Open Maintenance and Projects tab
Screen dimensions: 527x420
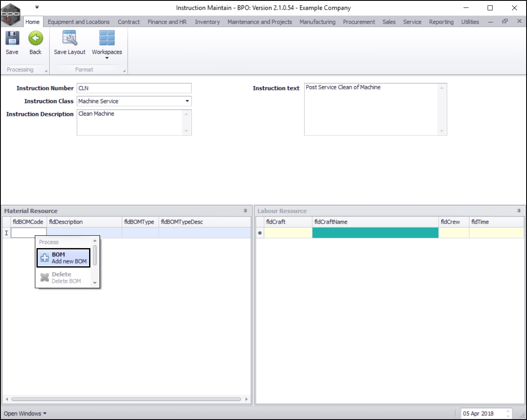[260, 22]
